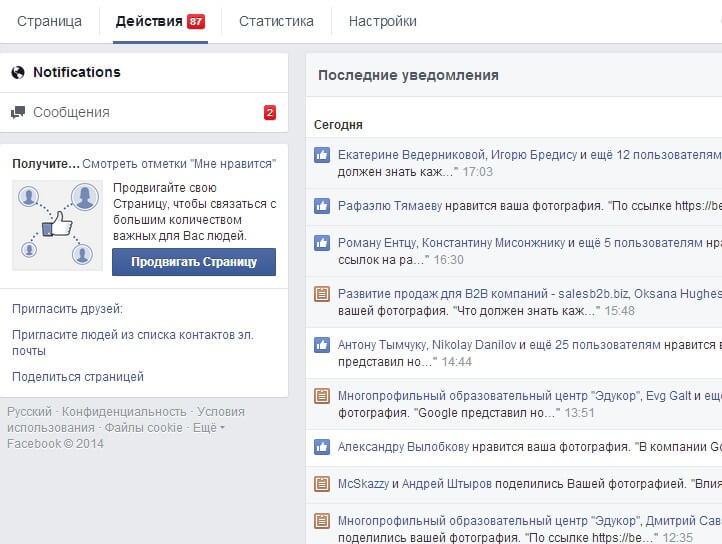Click like icon beside Роману Ентцу notification

(x=322, y=243)
